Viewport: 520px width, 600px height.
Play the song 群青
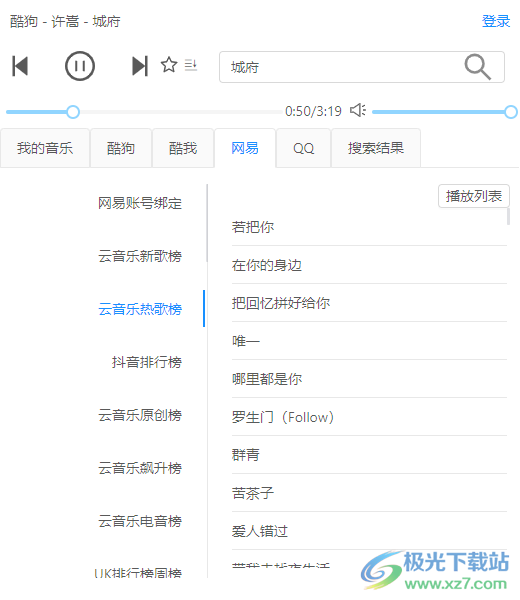[369, 455]
